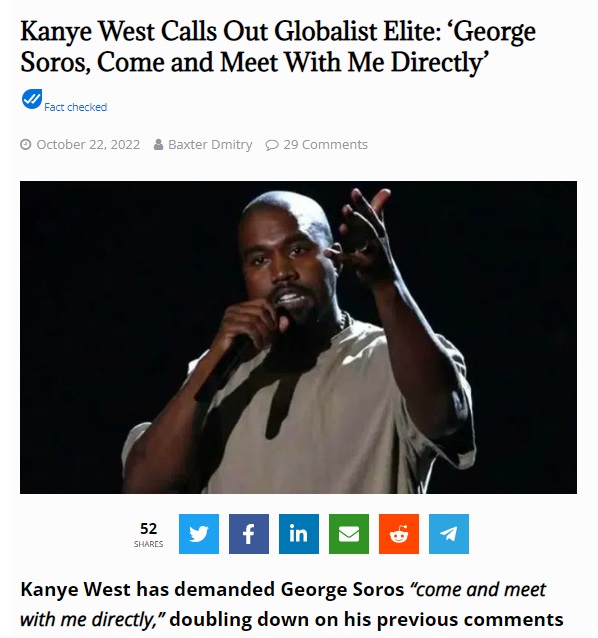The width and height of the screenshot is (598, 638).
Task: Share the article on Twitter
Action: [x=199, y=533]
